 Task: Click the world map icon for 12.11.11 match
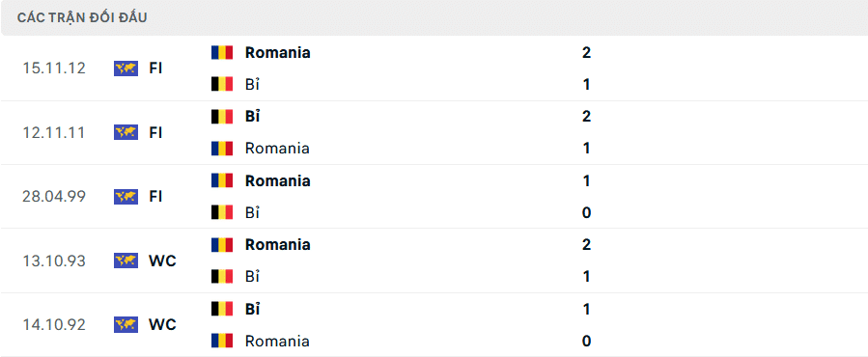[126, 132]
